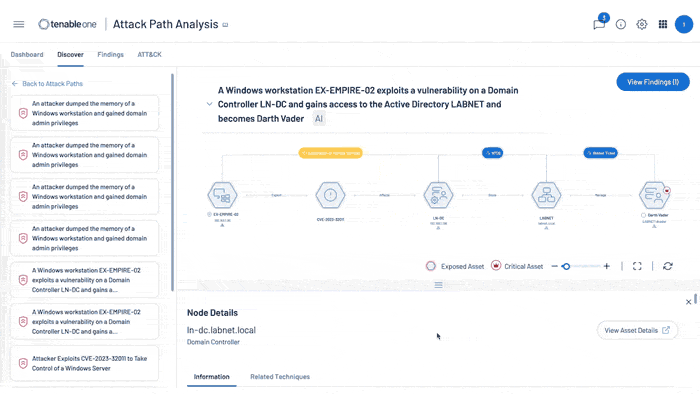Click the Exposed Asset legend icon

tap(430, 266)
